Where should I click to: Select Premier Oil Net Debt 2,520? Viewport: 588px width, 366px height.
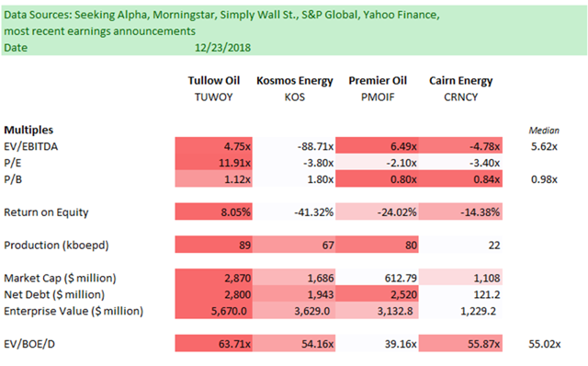click(x=377, y=294)
